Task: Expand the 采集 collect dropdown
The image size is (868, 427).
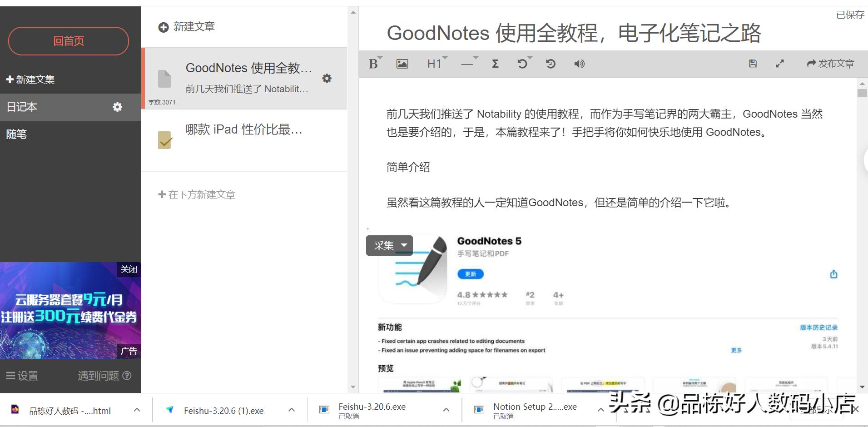Action: tap(404, 245)
